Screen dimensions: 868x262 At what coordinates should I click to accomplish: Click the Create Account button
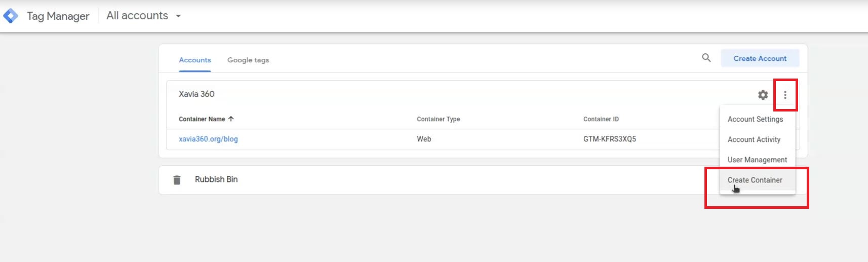coord(760,58)
